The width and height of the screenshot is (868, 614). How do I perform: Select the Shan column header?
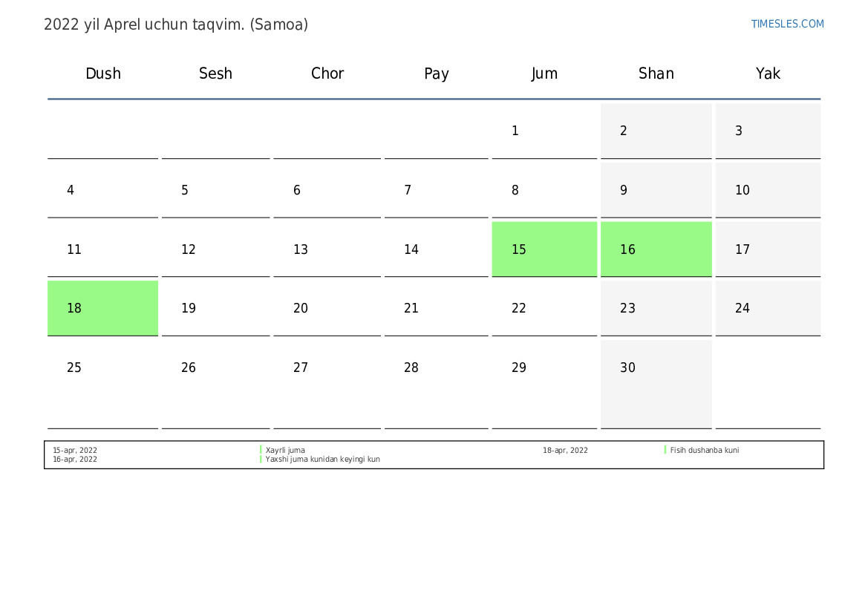pyautogui.click(x=656, y=74)
